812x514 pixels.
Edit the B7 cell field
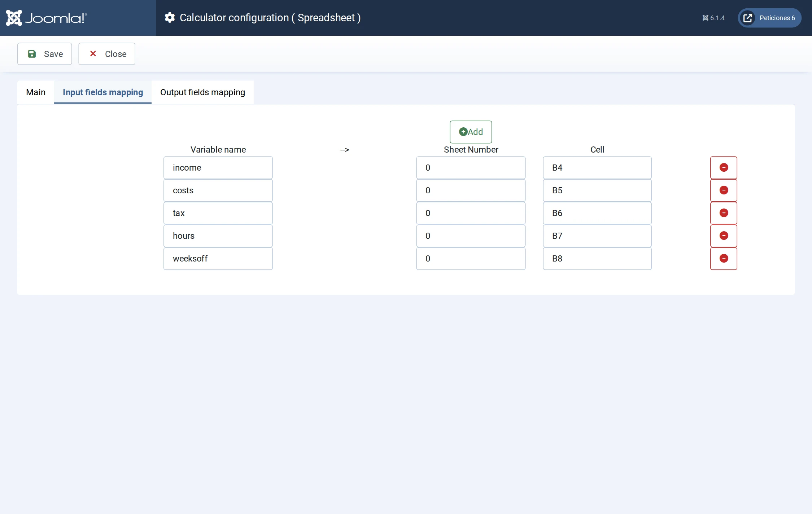click(597, 236)
